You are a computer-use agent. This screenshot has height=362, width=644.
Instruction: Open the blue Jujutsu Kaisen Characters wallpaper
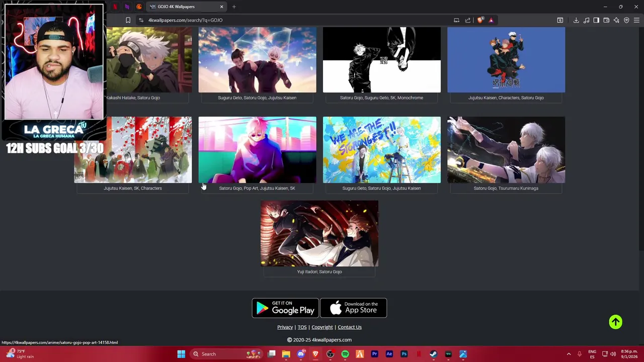tap(506, 60)
